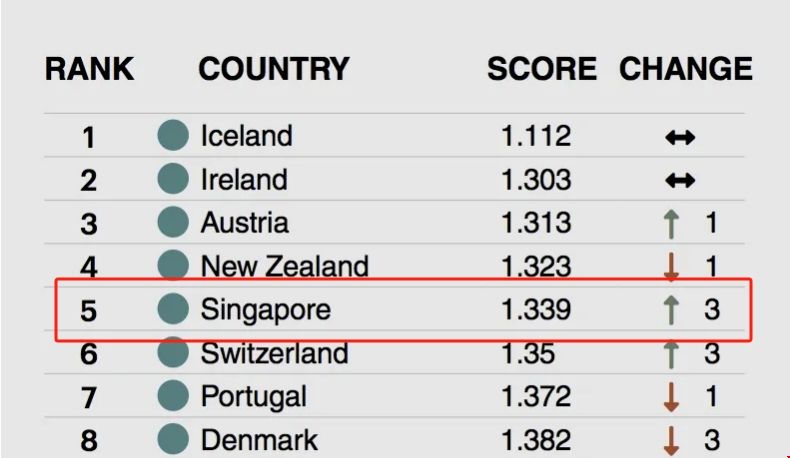Screen dimensions: 790x458
Task: Select the Singapore country name
Action: 265,310
